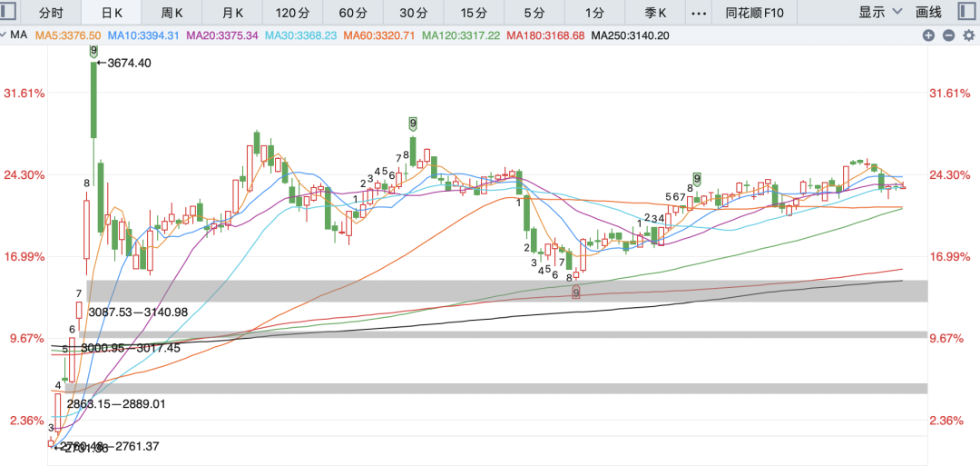Open chart settings gear icon
Screen dimensions: 980x466
(969, 35)
